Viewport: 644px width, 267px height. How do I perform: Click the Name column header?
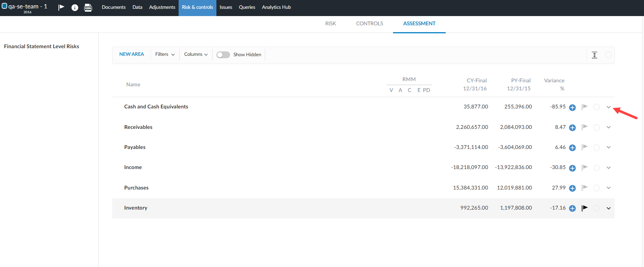[x=133, y=85]
